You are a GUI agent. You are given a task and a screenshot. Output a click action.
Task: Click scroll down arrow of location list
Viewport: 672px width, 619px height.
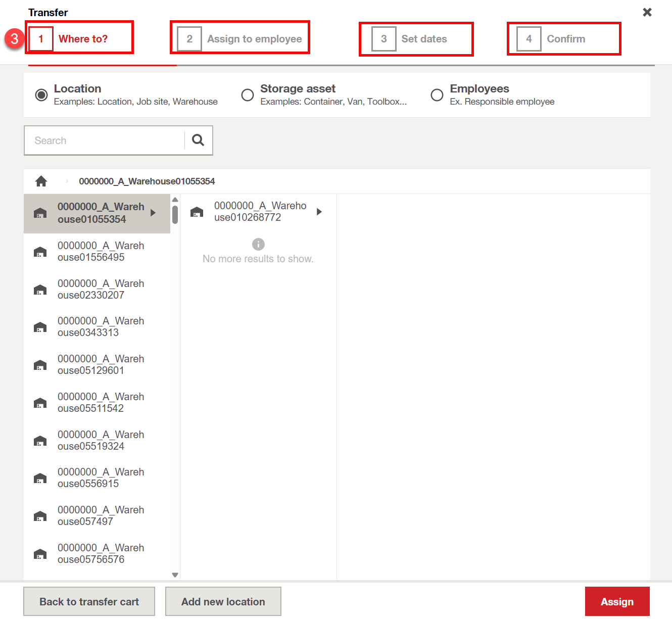pyautogui.click(x=175, y=575)
